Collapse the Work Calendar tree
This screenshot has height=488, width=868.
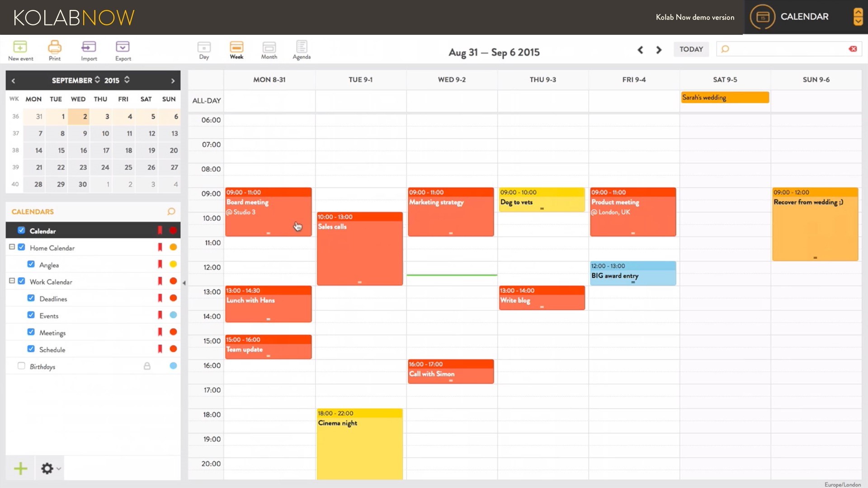12,281
